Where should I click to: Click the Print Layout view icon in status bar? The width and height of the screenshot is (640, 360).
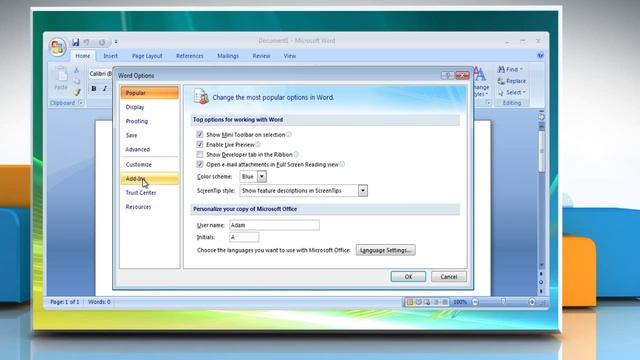(x=409, y=302)
